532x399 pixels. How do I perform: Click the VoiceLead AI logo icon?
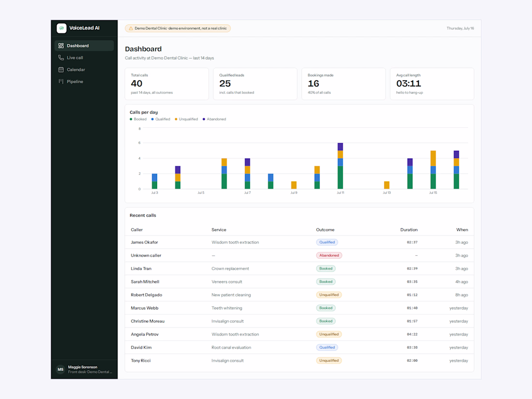(x=61, y=28)
